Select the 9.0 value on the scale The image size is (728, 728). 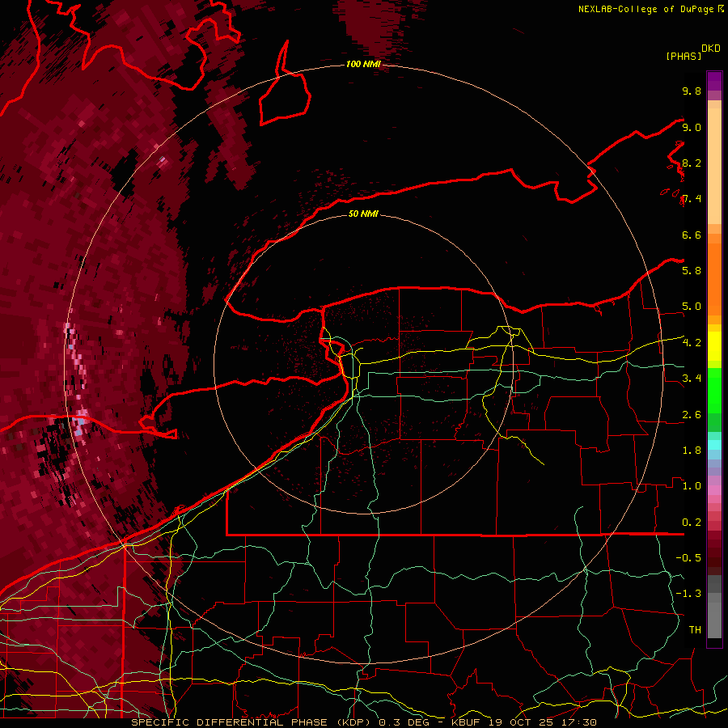coord(692,127)
